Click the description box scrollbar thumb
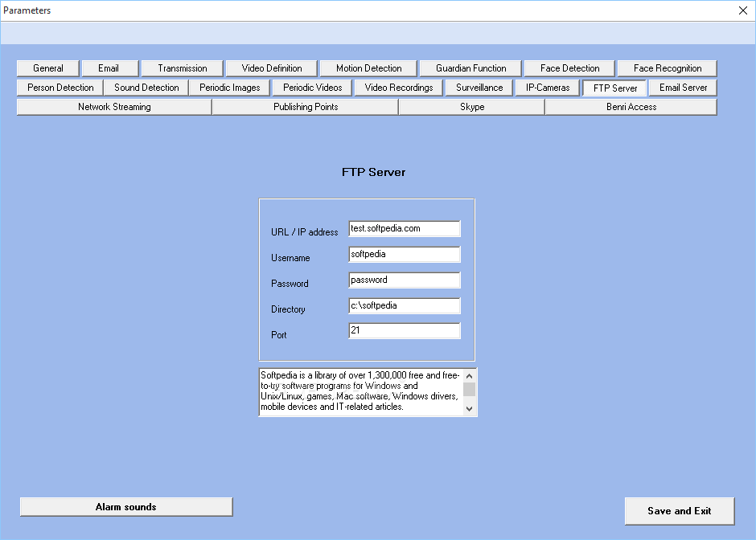756x540 pixels. [469, 389]
